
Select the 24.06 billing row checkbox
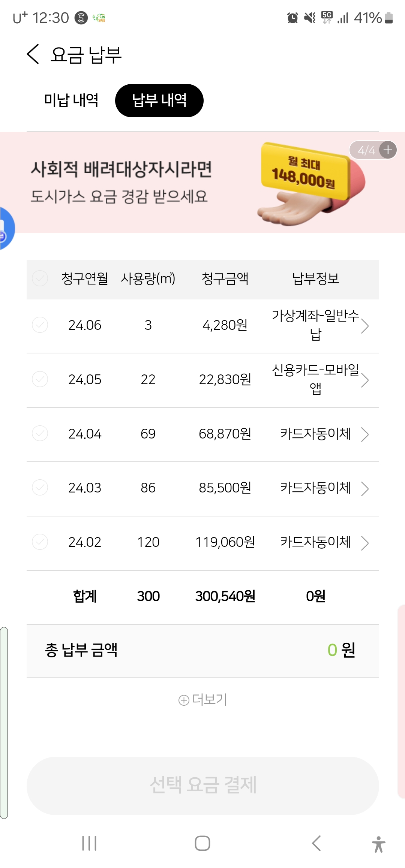40,325
